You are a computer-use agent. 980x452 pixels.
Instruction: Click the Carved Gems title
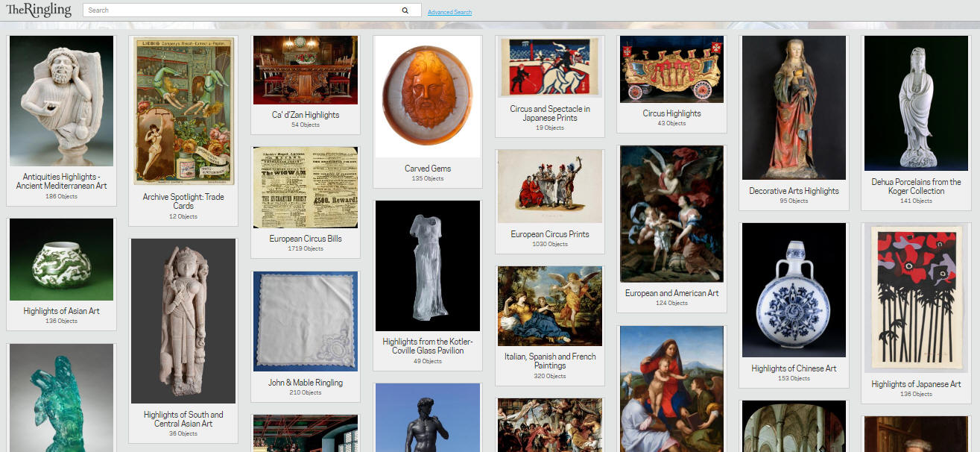[428, 169]
